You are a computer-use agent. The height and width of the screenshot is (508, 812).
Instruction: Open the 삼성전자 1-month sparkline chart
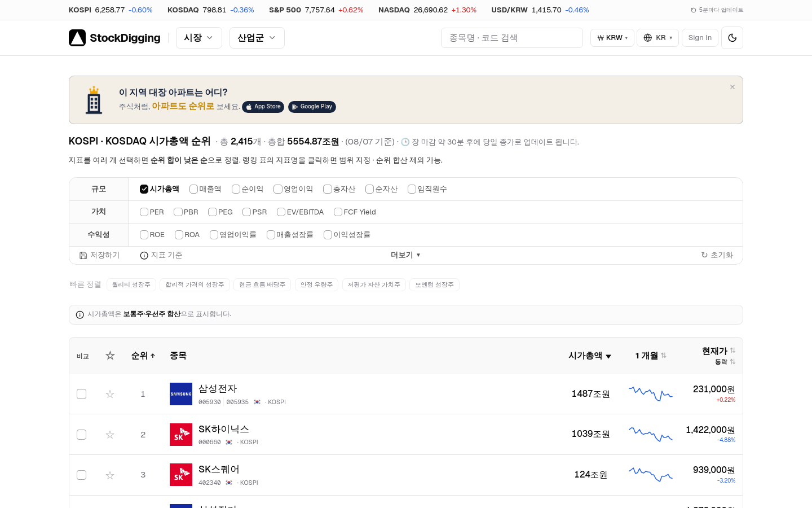651,393
